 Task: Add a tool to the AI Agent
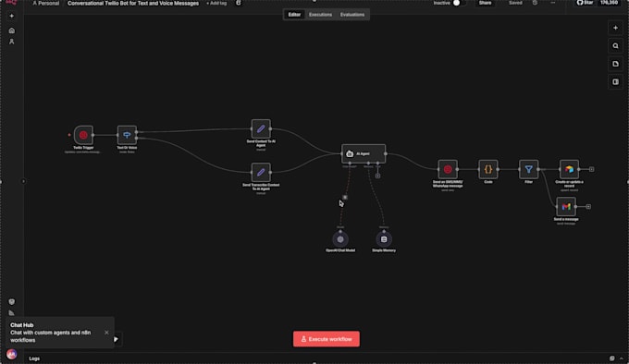(x=377, y=176)
